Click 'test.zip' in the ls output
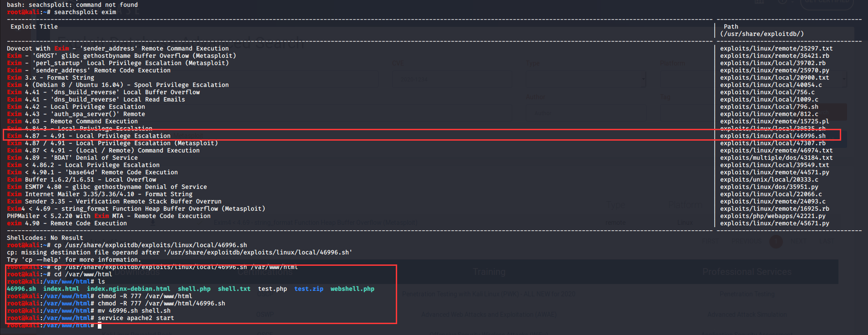Viewport: 868px width, 335px height. point(309,289)
